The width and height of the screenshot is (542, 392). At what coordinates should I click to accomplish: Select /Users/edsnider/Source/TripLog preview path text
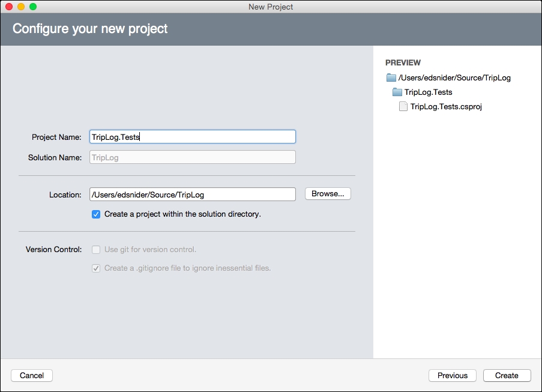click(454, 78)
